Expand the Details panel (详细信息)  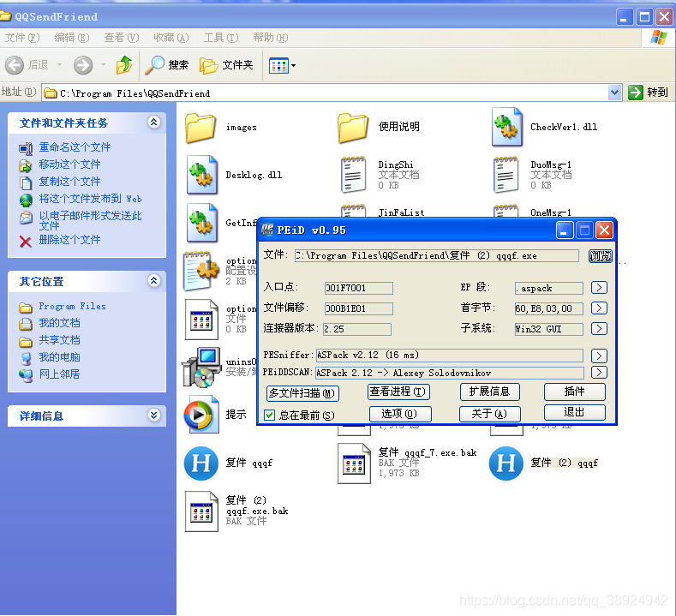point(154,416)
